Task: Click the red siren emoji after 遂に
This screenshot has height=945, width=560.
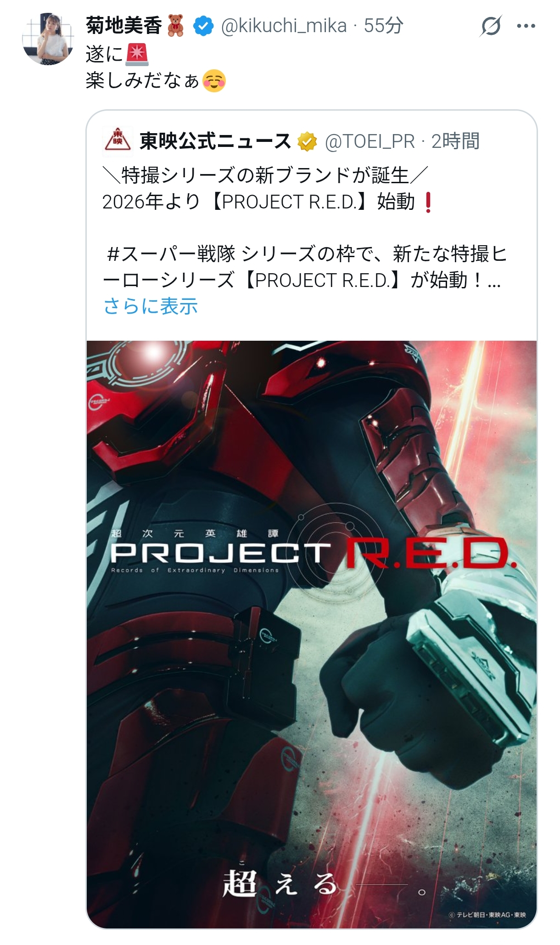Action: tap(137, 54)
